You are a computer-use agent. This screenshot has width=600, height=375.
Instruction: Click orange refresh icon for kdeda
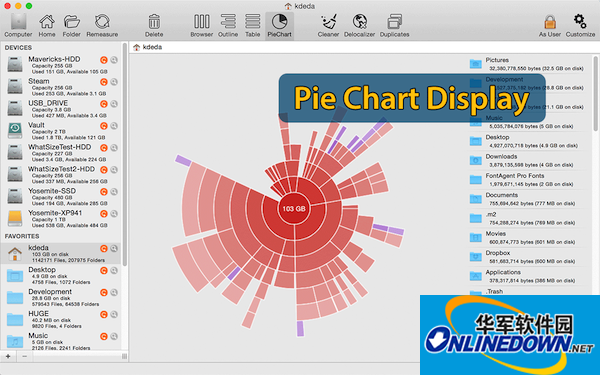coord(104,249)
